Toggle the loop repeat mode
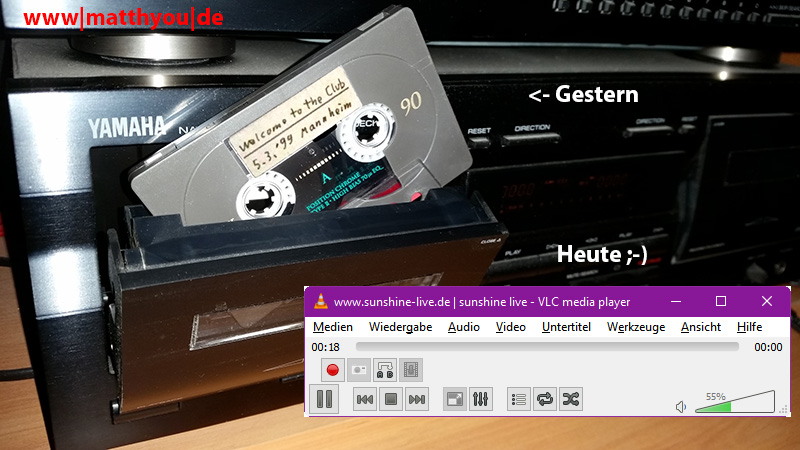The image size is (800, 450). pos(545,399)
